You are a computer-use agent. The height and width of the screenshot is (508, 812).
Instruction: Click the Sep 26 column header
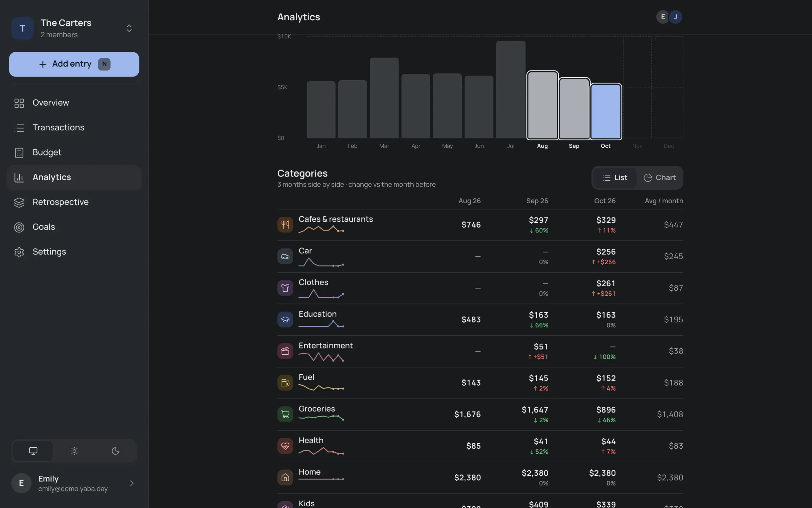537,201
